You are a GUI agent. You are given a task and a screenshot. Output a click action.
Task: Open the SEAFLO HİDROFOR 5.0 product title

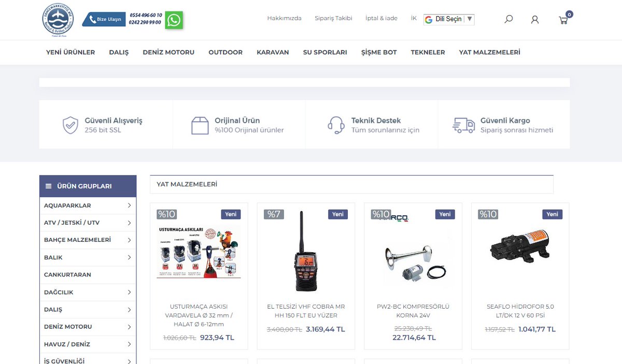point(520,311)
